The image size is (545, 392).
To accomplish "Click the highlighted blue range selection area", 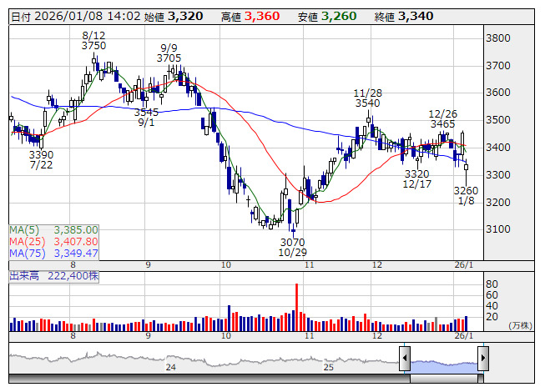I will 444,367.
